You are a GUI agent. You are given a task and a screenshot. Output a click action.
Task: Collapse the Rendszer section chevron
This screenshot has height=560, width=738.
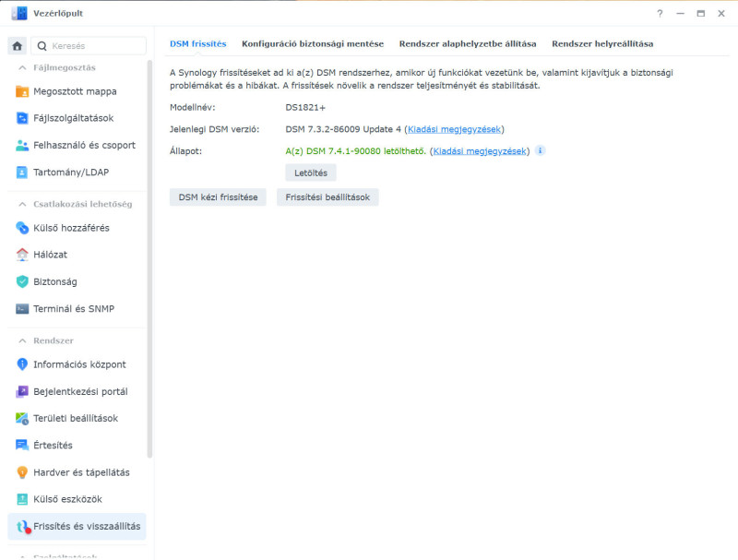22,340
